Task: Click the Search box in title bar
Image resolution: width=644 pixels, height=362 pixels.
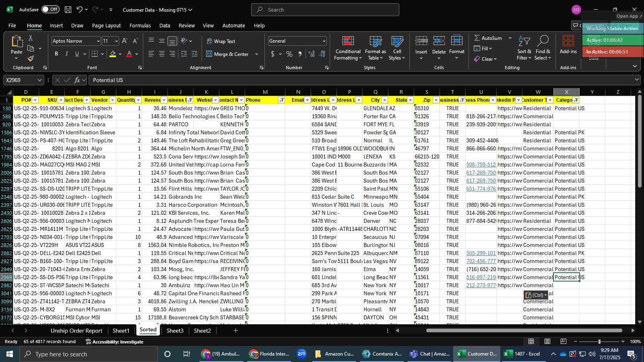Action: tap(325, 10)
